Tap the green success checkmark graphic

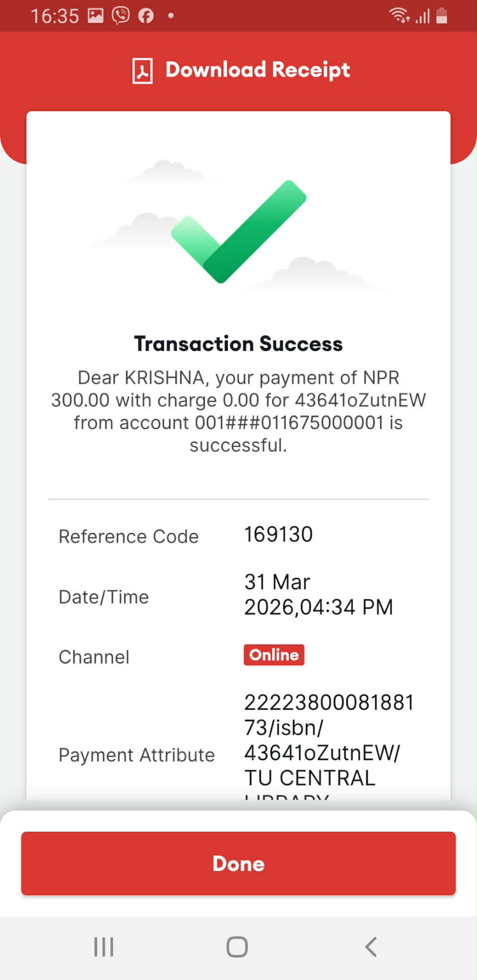(x=238, y=231)
